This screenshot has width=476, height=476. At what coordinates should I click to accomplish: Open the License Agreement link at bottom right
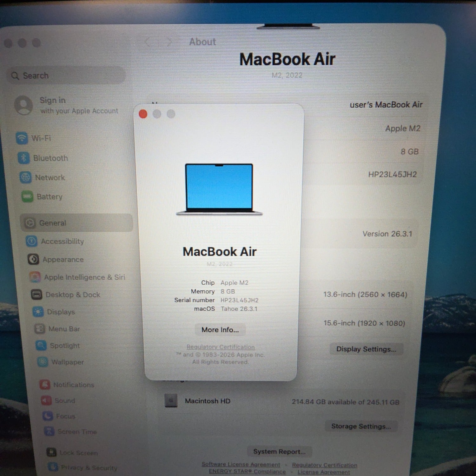coord(324,472)
